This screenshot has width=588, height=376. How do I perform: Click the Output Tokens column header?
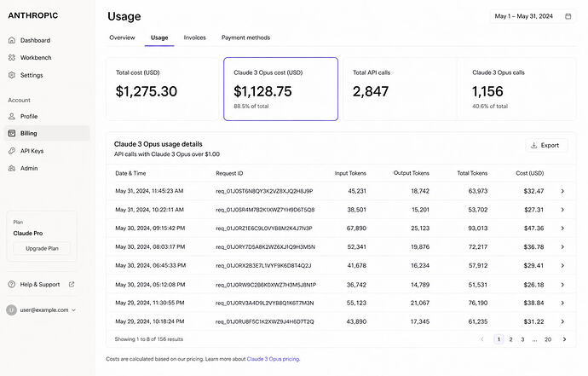pyautogui.click(x=412, y=173)
